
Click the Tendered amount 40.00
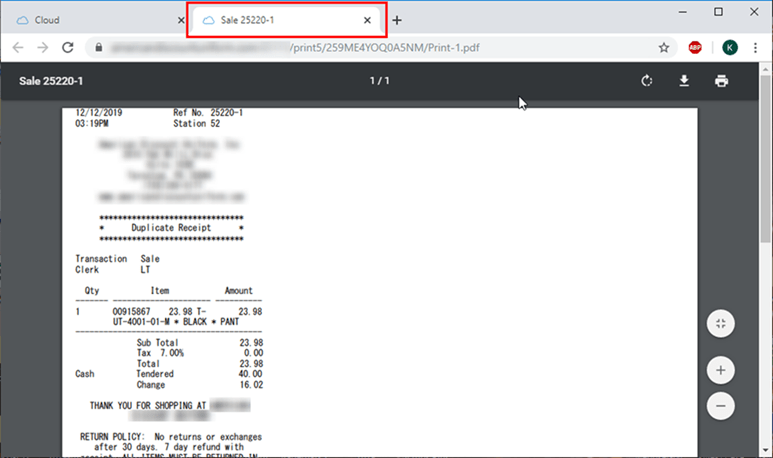click(250, 374)
